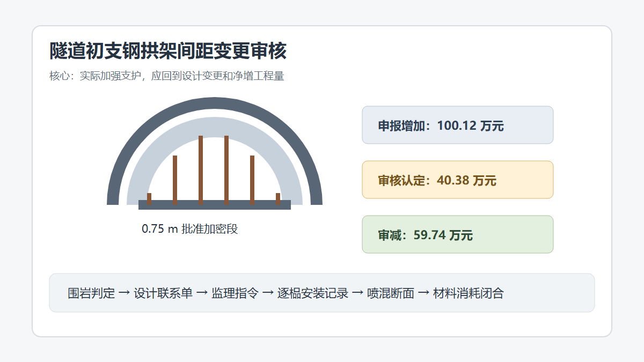Click the caption 0.75 m 批准加密段

[x=189, y=229]
